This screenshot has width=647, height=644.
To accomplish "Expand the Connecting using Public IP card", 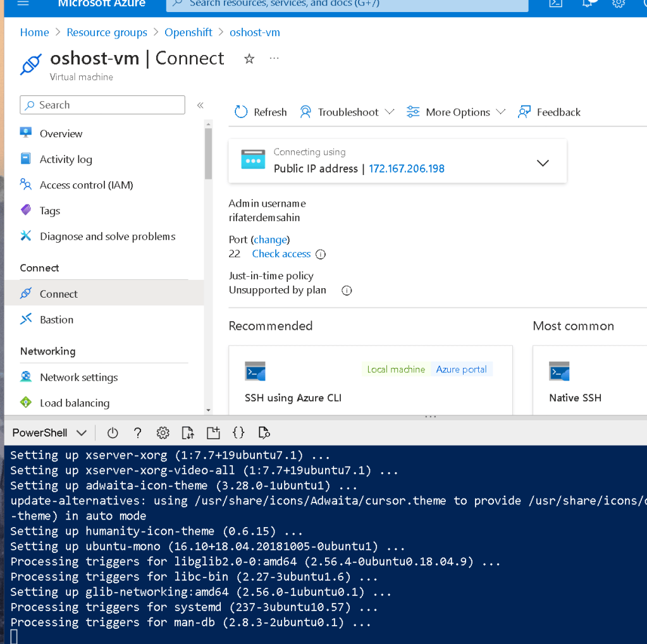I will click(543, 163).
